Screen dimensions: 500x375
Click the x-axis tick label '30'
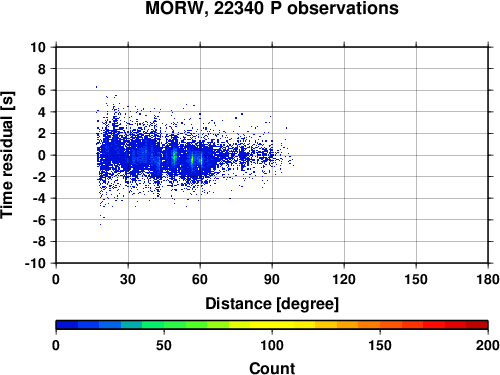[x=128, y=279]
